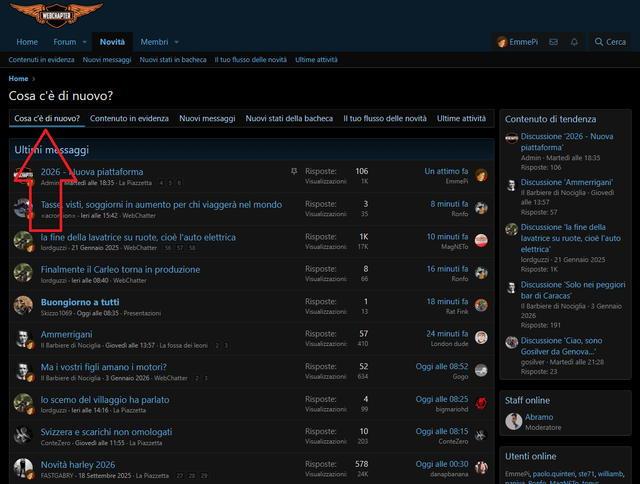Open thread lo scemo del villaggio ha parlato
This screenshot has height=484, width=640.
click(x=105, y=400)
